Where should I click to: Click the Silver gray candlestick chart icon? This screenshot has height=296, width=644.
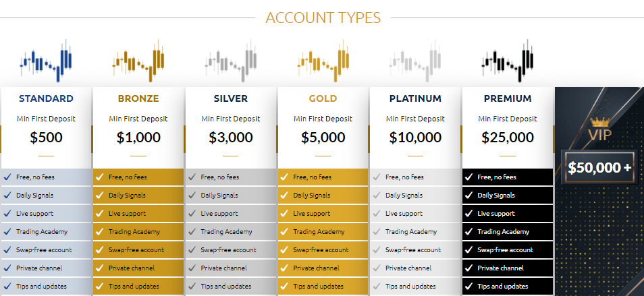pyautogui.click(x=231, y=61)
